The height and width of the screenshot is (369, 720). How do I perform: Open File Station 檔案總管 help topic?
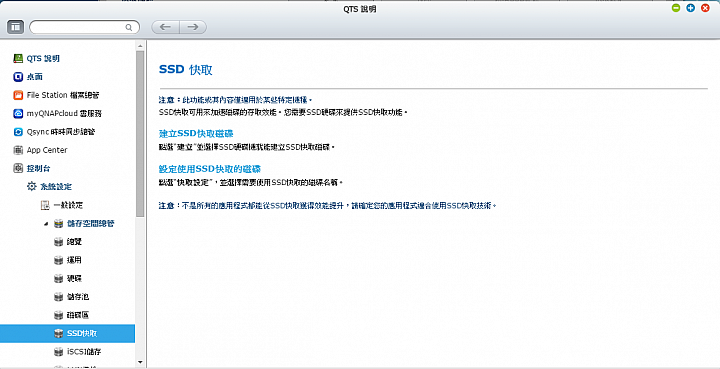tap(63, 95)
